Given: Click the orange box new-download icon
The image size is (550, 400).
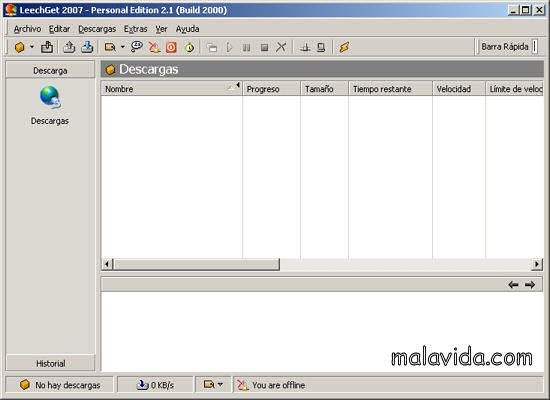Looking at the screenshot, I should coord(20,47).
